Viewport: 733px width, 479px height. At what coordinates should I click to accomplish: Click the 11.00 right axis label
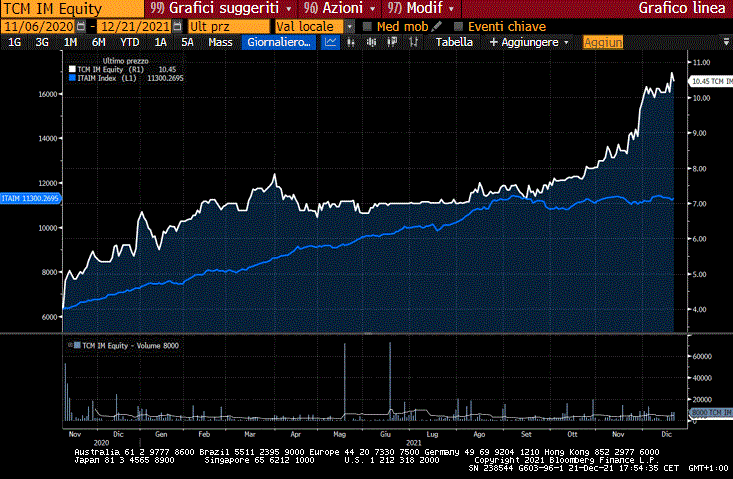click(x=701, y=62)
